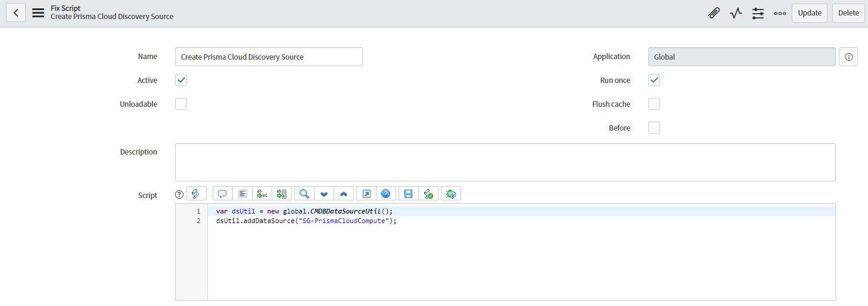868x306 pixels.
Task: Show Application record info icon
Action: (848, 57)
